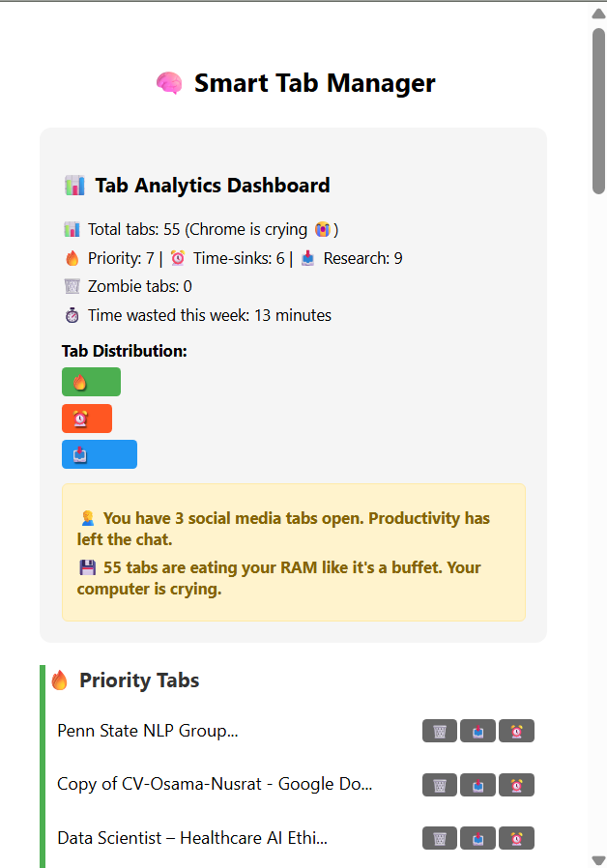Open the Penn State NLP Group tab entry
The height and width of the screenshot is (868, 607).
148,731
